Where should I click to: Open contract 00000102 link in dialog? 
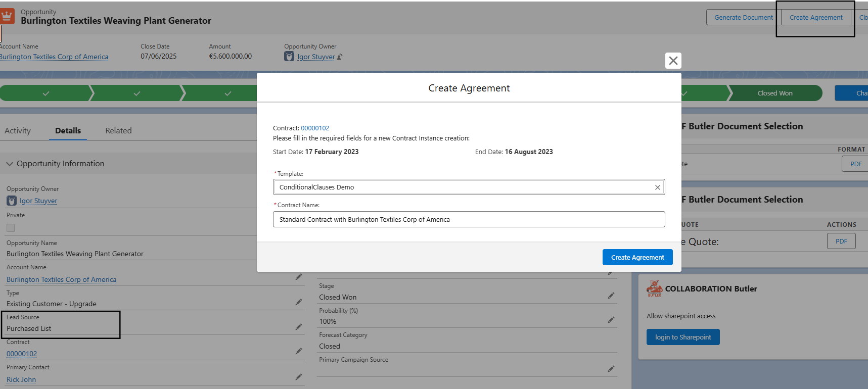pyautogui.click(x=315, y=128)
